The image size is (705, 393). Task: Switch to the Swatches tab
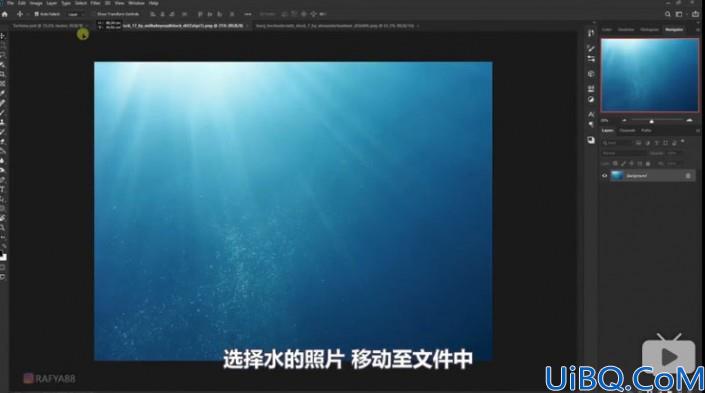626,30
